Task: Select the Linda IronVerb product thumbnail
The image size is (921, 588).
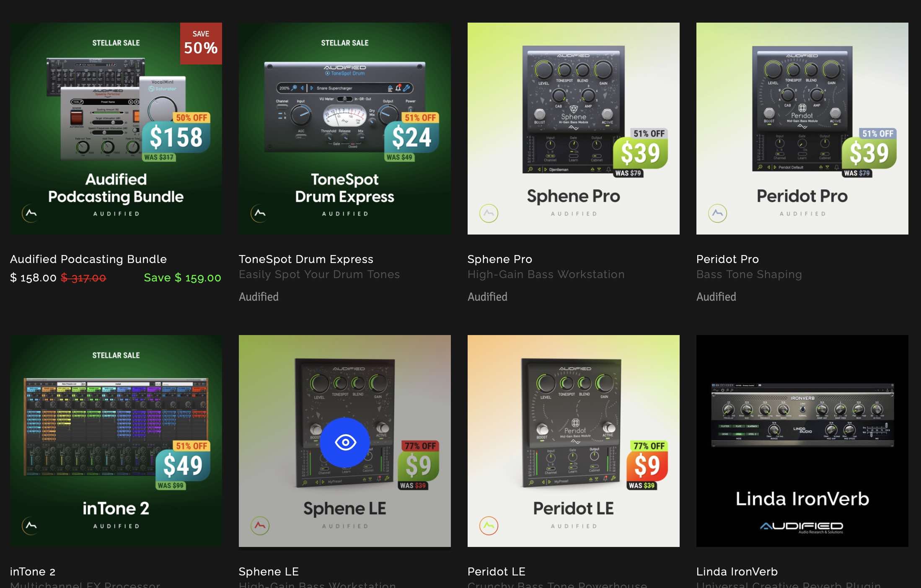Action: click(802, 441)
